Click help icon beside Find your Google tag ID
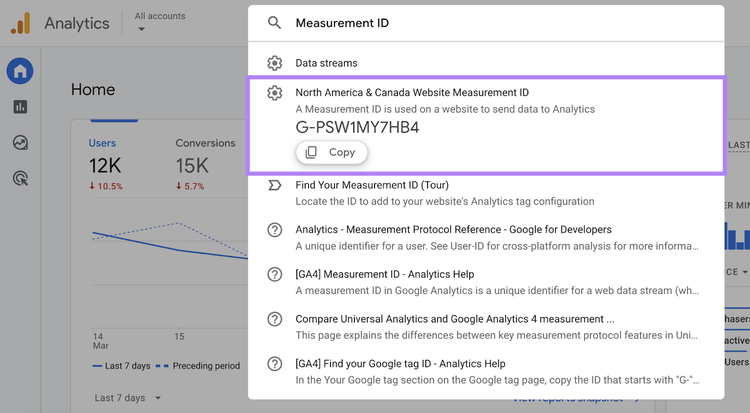 [x=275, y=364]
